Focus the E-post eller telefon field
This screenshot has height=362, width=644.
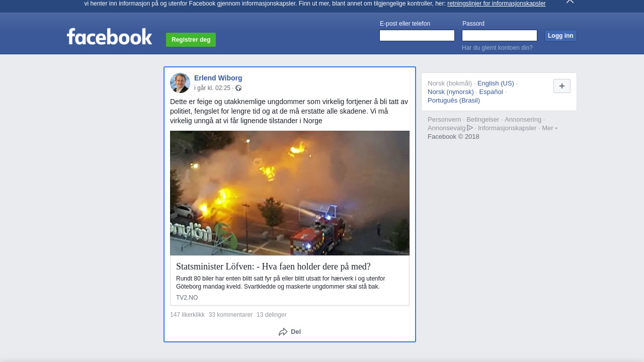pyautogui.click(x=417, y=36)
